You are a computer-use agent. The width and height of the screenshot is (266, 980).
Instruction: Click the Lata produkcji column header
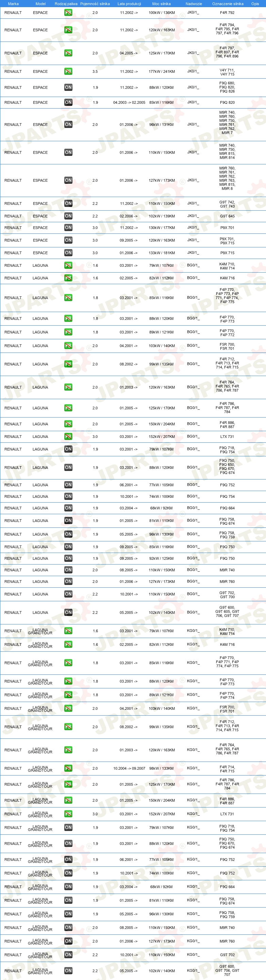pos(129,4)
